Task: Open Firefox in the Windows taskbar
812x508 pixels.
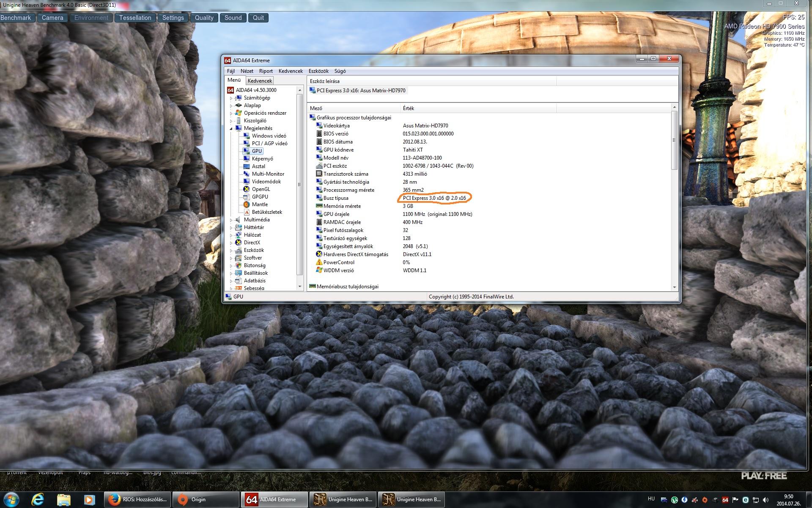Action: pos(138,500)
